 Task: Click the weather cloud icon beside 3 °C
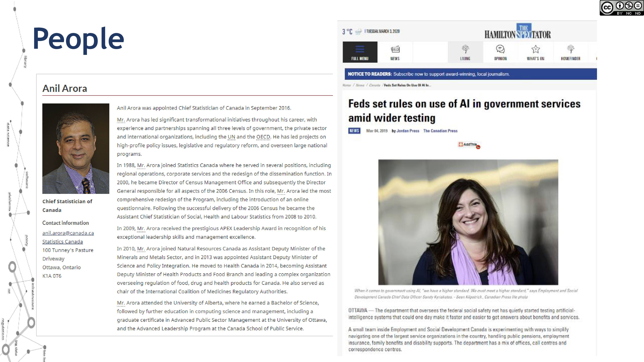click(x=359, y=32)
